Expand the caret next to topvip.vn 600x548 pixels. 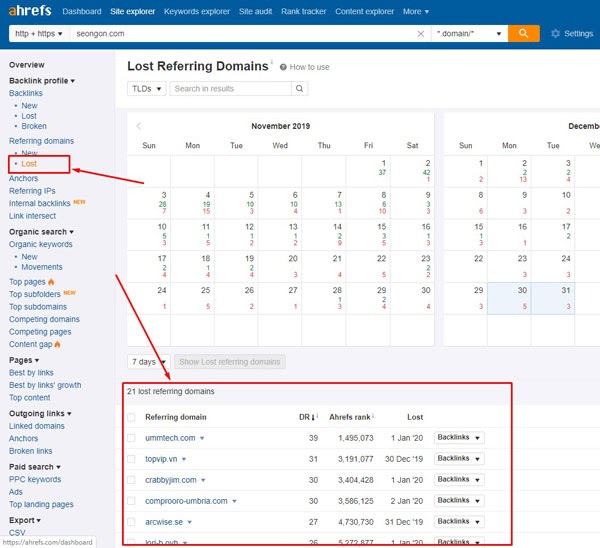pyautogui.click(x=184, y=460)
